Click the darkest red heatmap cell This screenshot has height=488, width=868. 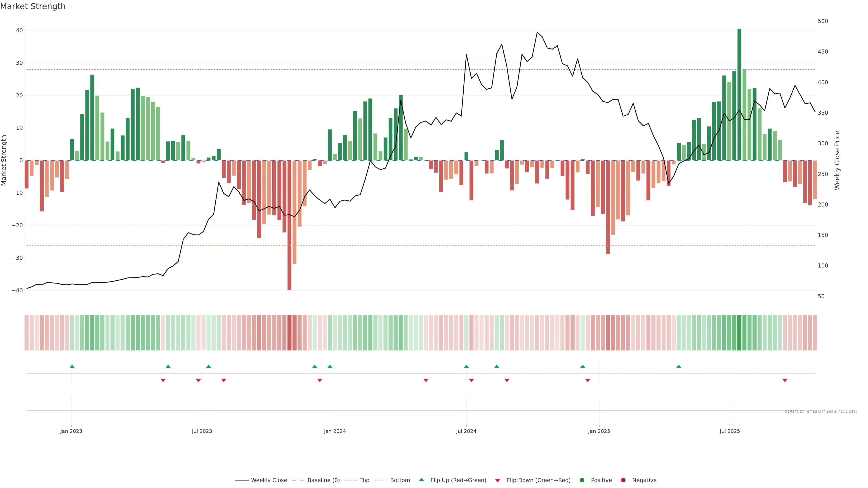tap(289, 333)
